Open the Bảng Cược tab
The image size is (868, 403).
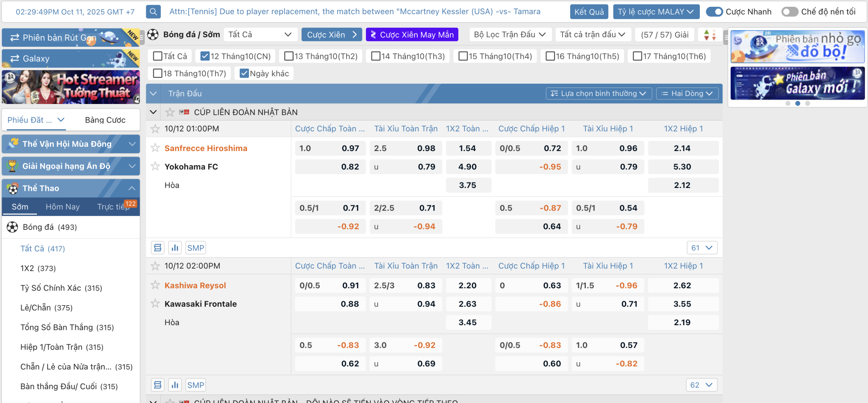coord(105,120)
